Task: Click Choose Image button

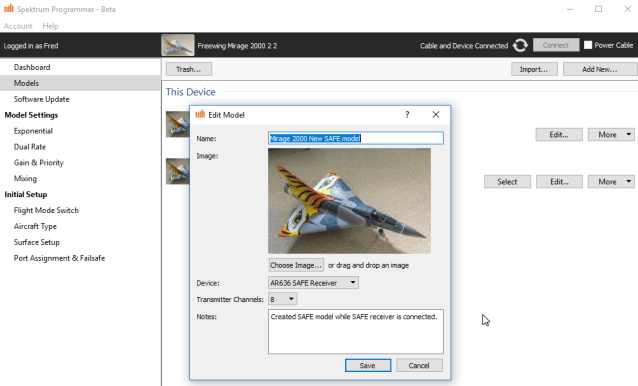Action: [296, 265]
